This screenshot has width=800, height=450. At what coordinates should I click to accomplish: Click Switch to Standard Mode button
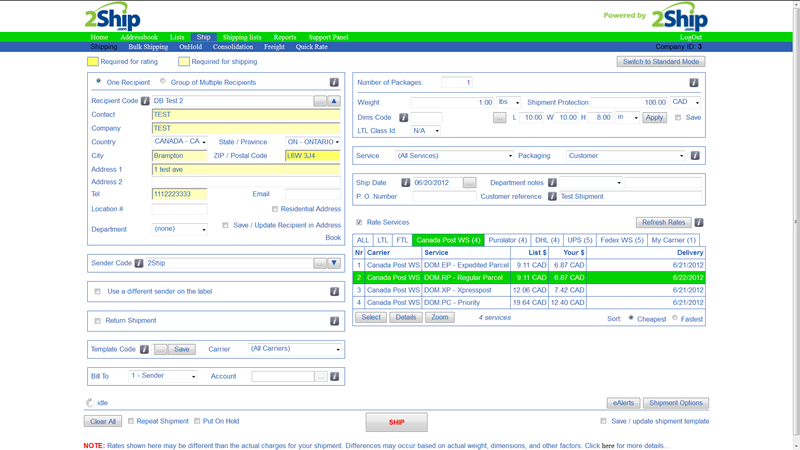[661, 62]
